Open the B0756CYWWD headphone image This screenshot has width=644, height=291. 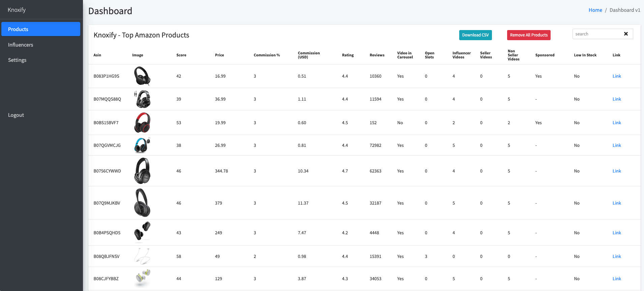point(142,171)
